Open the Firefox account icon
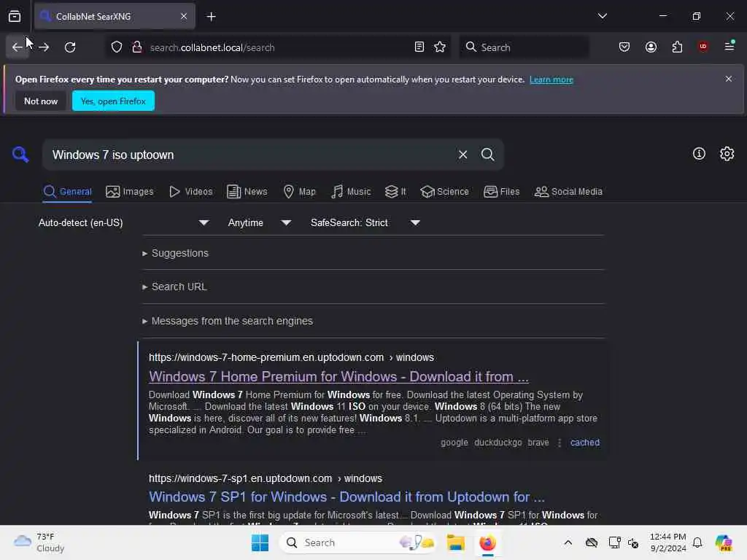 tap(651, 47)
